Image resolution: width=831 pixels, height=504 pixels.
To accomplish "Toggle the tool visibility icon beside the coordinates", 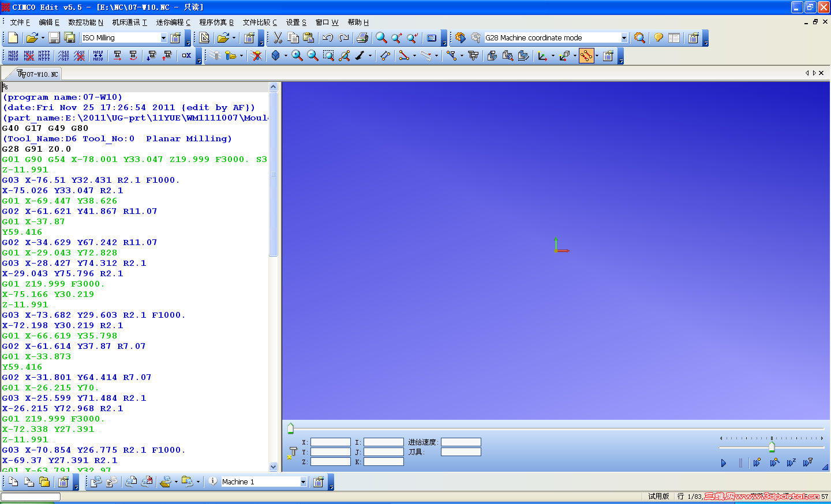I will (x=292, y=453).
